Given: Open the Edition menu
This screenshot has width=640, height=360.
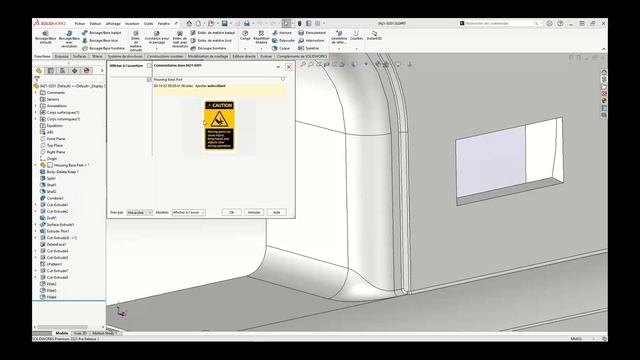Looking at the screenshot, I should pyautogui.click(x=96, y=24).
